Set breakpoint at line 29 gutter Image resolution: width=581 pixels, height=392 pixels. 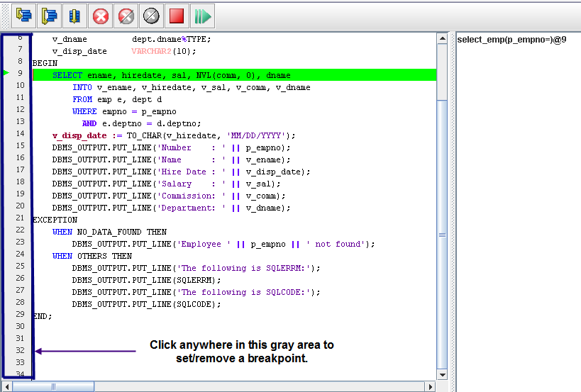[x=20, y=314]
